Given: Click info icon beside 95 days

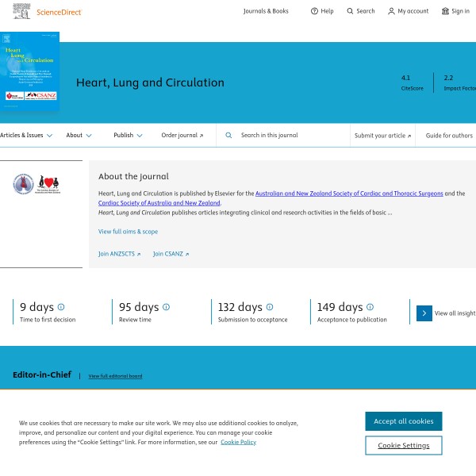Looking at the screenshot, I should tap(166, 307).
